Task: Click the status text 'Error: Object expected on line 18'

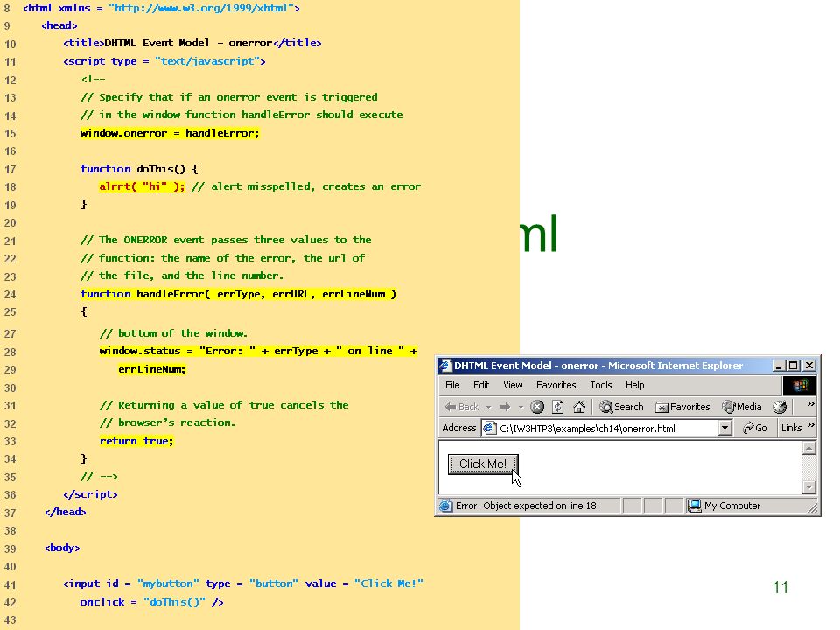Action: pyautogui.click(x=526, y=506)
